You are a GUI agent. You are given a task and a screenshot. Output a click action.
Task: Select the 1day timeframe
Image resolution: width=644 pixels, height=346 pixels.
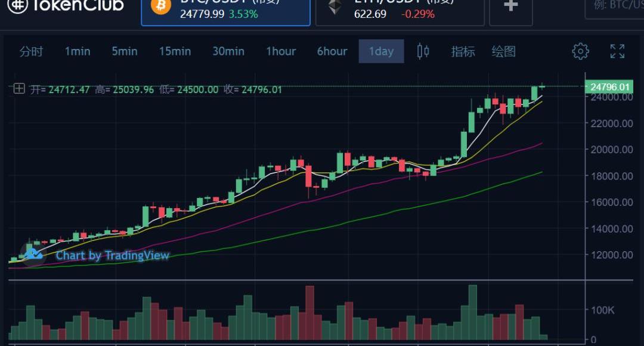pos(381,51)
